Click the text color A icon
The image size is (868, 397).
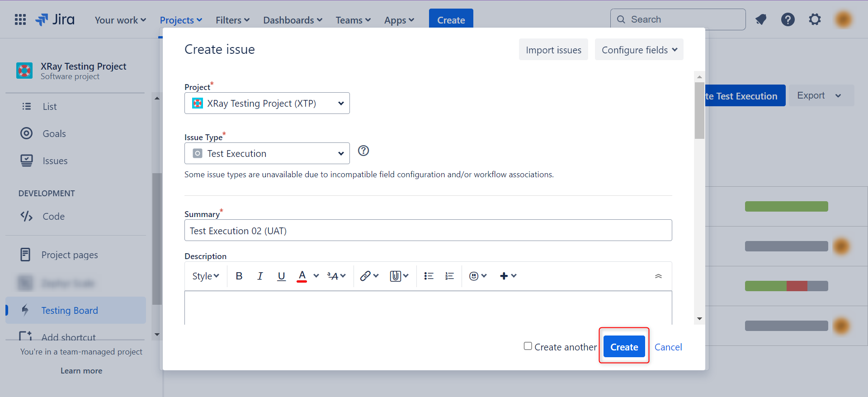click(302, 276)
